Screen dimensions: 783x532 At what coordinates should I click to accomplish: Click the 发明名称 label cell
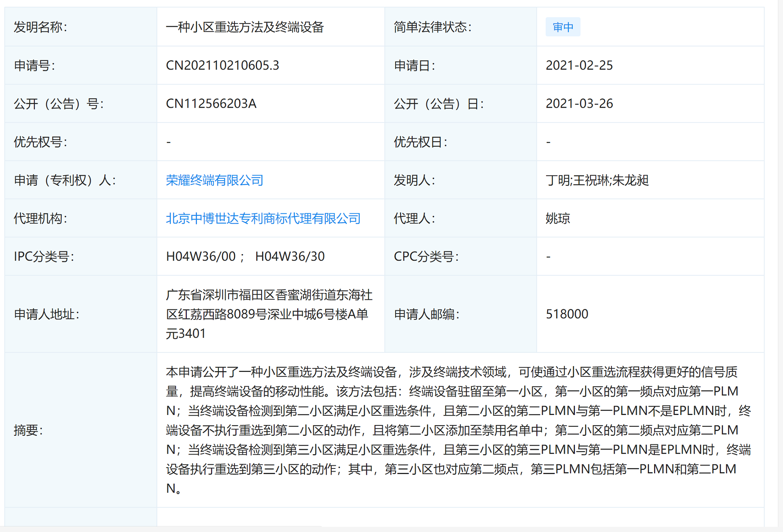[x=81, y=27]
